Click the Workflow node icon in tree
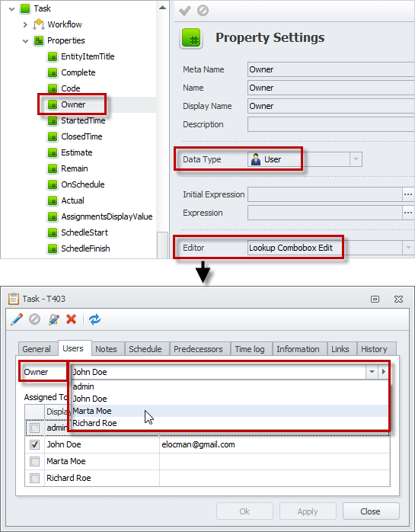 39,24
